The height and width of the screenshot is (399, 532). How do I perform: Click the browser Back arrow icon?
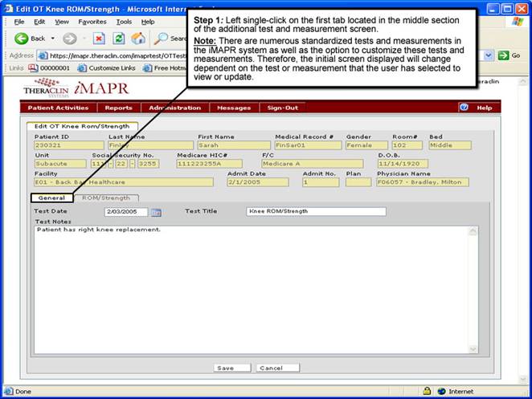point(21,39)
